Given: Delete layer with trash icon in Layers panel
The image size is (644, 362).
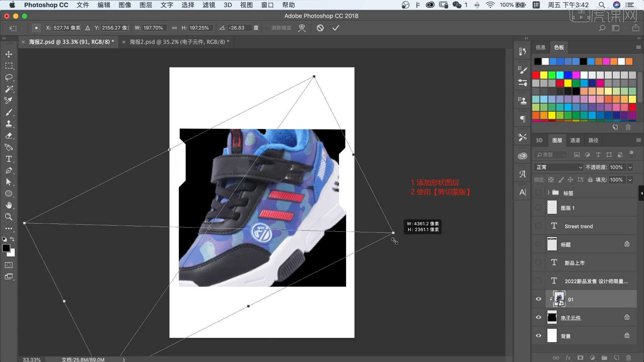Looking at the screenshot, I should coord(628,358).
